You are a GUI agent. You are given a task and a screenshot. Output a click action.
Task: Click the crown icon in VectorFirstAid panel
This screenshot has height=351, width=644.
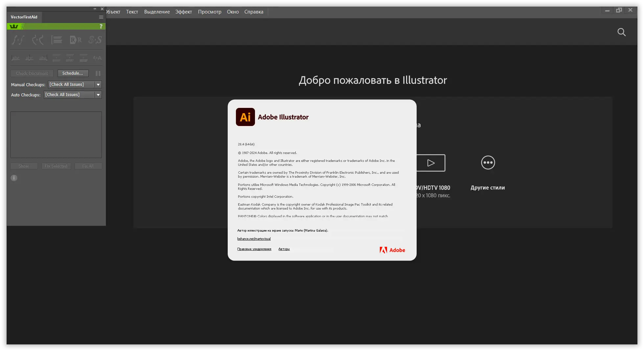coord(14,26)
